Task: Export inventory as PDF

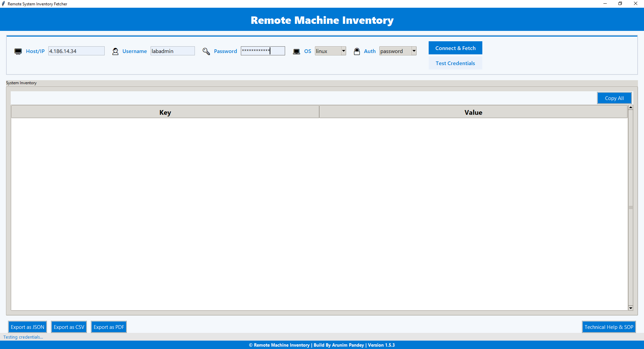Action: point(108,327)
